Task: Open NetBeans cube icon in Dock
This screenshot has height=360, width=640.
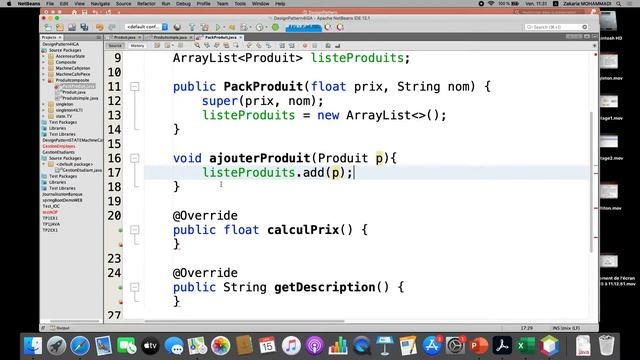Action: (549, 346)
